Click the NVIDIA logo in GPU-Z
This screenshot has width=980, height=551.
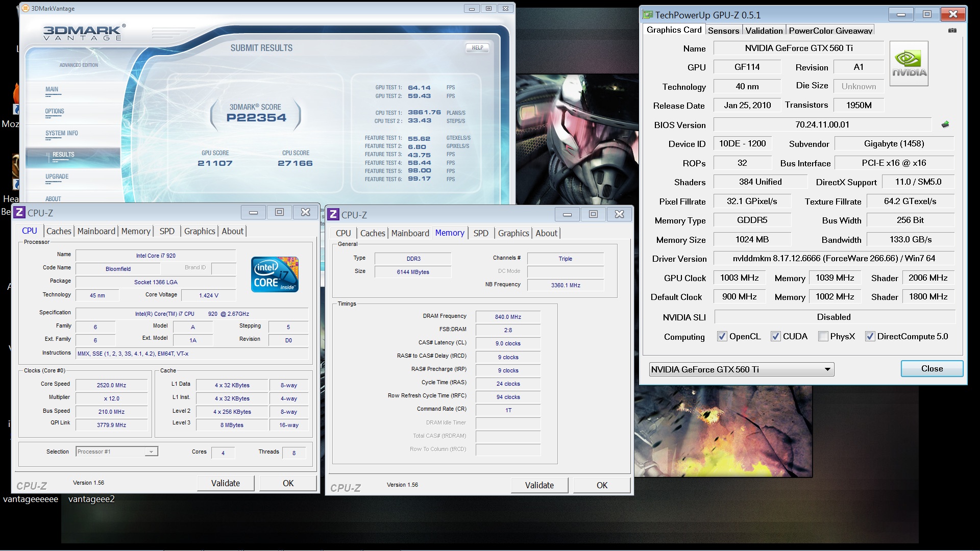(909, 64)
